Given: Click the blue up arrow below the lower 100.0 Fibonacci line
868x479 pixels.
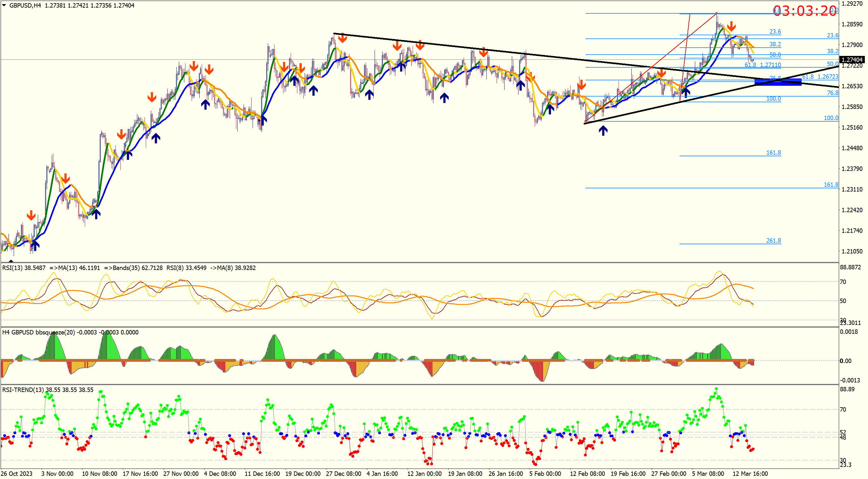Looking at the screenshot, I should point(603,130).
